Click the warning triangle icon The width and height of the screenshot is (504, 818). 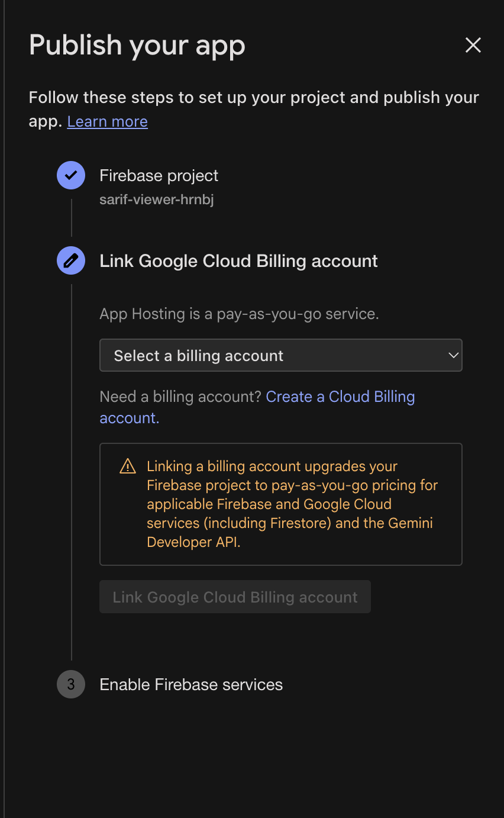click(127, 466)
